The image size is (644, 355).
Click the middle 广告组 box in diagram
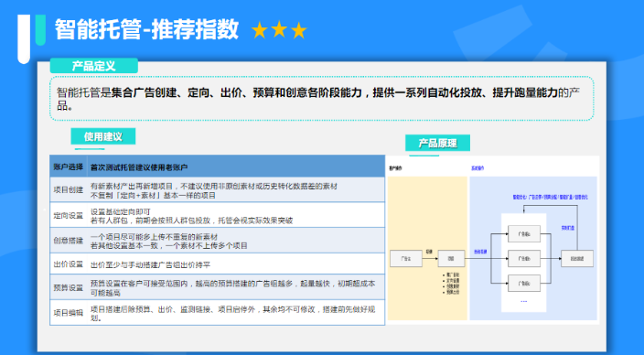[x=524, y=258]
